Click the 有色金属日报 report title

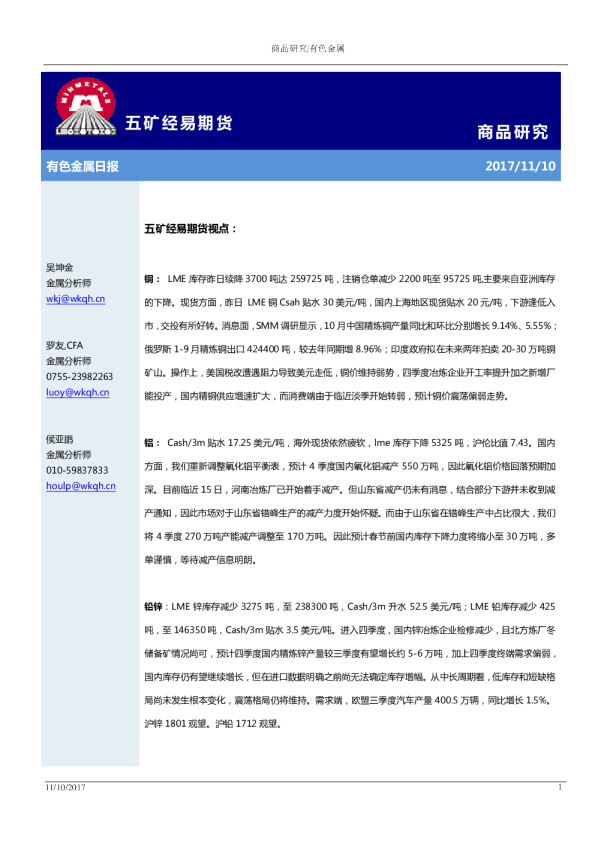pos(82,166)
